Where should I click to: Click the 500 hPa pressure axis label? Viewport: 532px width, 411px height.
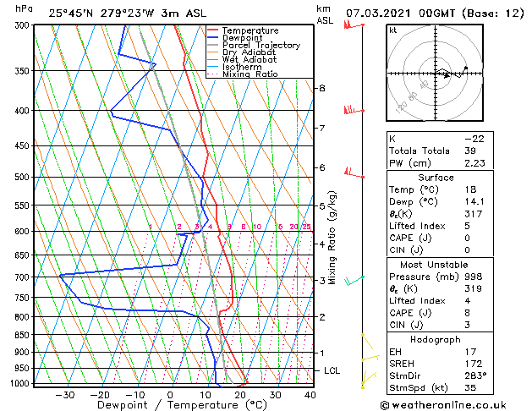22,177
